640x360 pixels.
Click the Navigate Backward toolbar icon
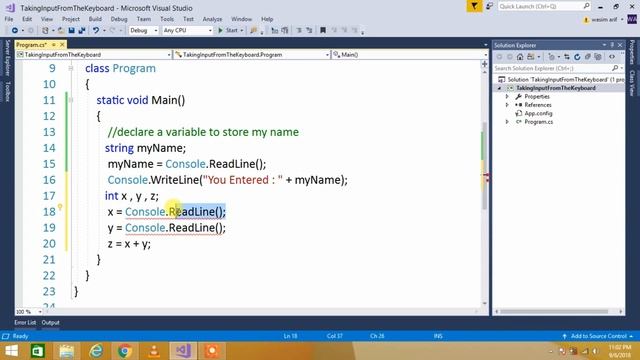pyautogui.click(x=15, y=31)
